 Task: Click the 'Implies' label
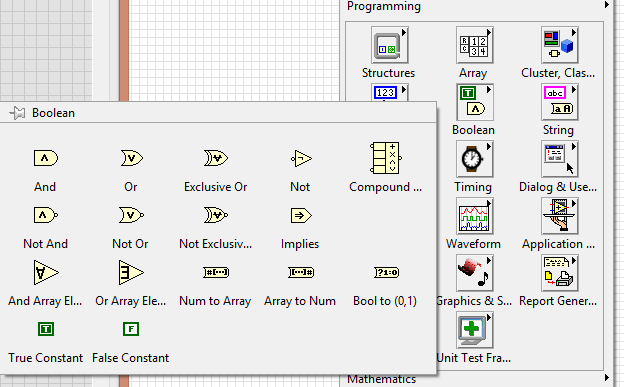[300, 244]
